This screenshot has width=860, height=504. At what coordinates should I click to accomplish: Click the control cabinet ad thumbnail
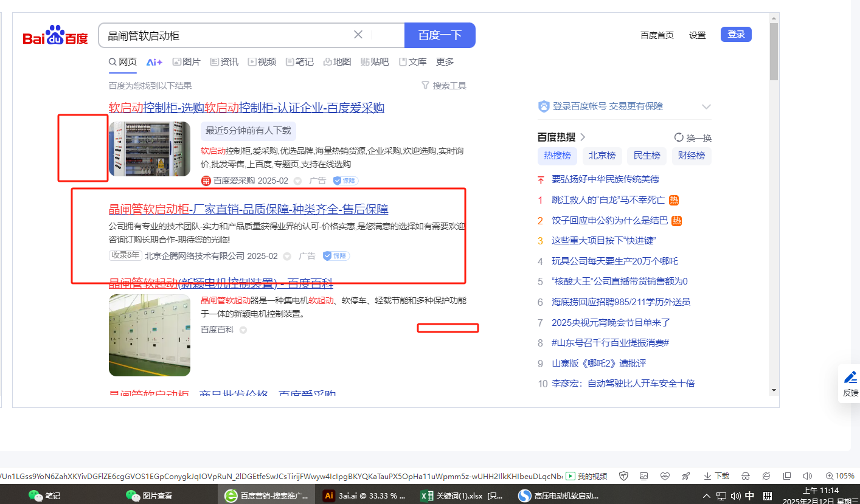click(x=150, y=149)
